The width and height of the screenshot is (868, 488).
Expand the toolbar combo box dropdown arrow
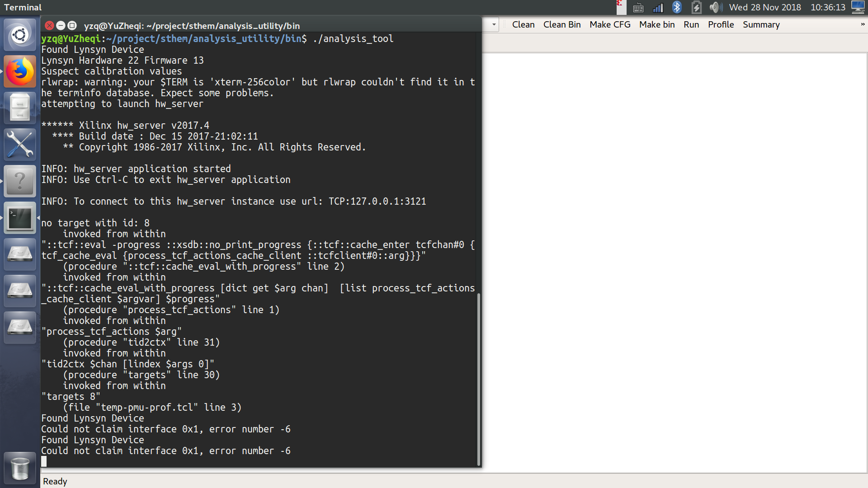tap(494, 24)
